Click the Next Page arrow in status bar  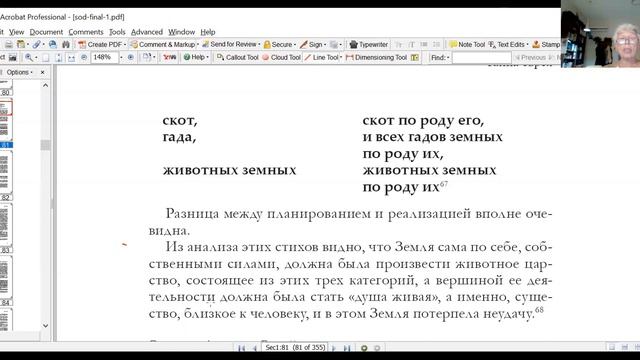click(x=334, y=348)
